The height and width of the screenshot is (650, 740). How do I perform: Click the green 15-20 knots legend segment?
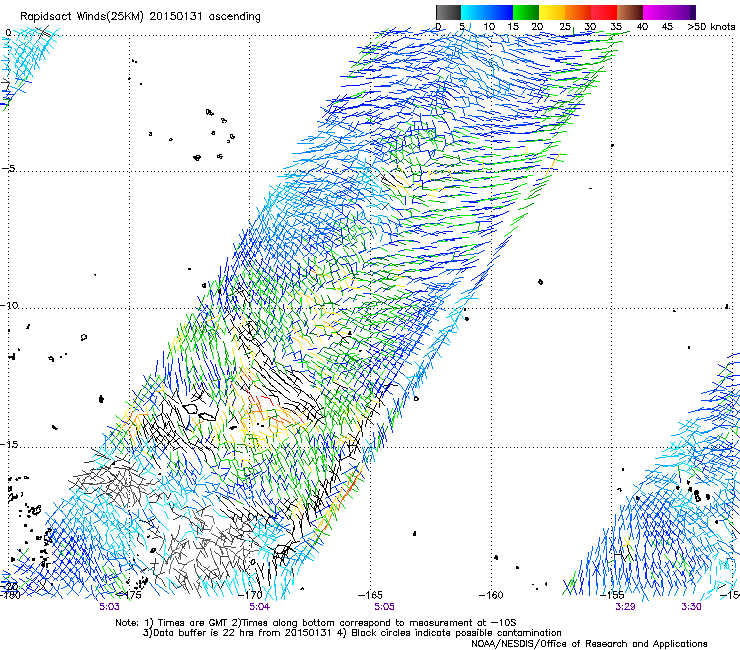pos(526,12)
